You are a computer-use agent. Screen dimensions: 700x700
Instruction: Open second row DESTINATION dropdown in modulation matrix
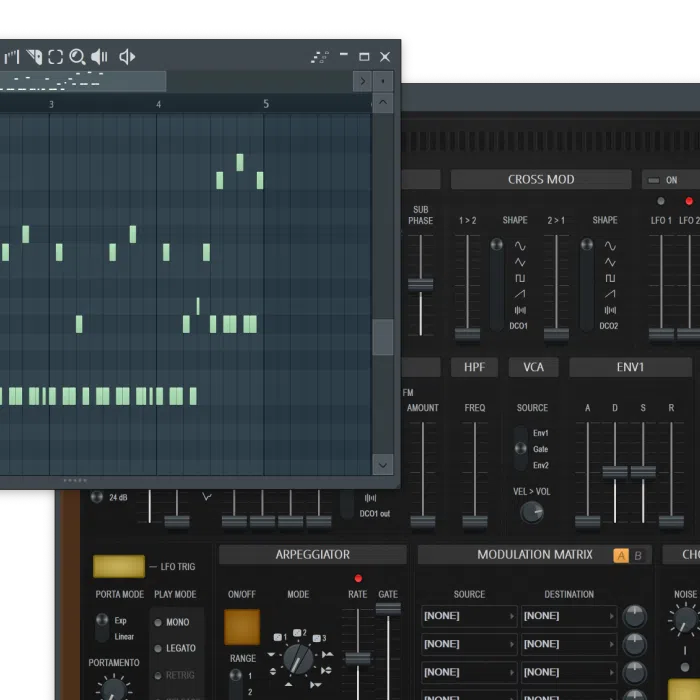569,644
